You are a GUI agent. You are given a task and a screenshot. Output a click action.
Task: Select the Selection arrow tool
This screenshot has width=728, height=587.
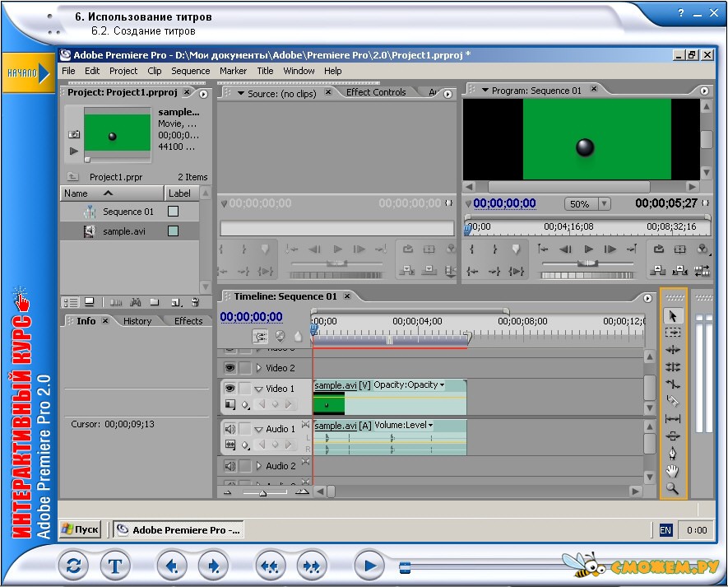pos(672,316)
